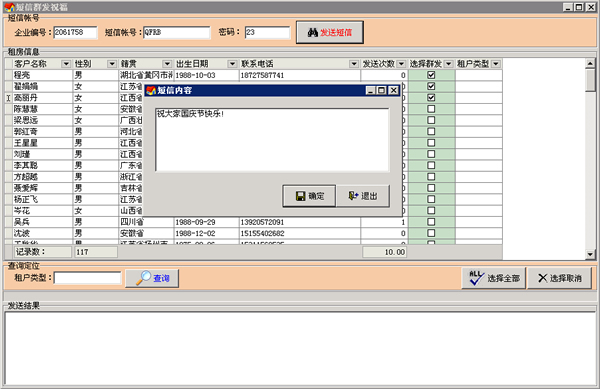Uncheck the 选择群发 checkbox for 程亮
The height and width of the screenshot is (389, 600).
(x=431, y=75)
